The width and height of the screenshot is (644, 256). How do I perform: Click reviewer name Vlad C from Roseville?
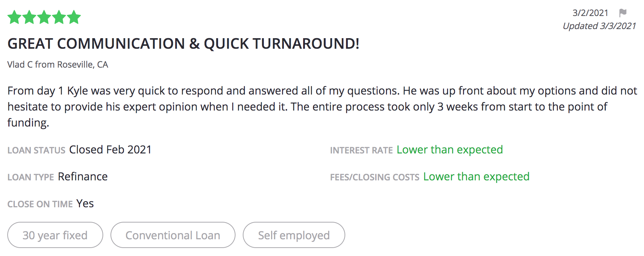click(x=58, y=64)
